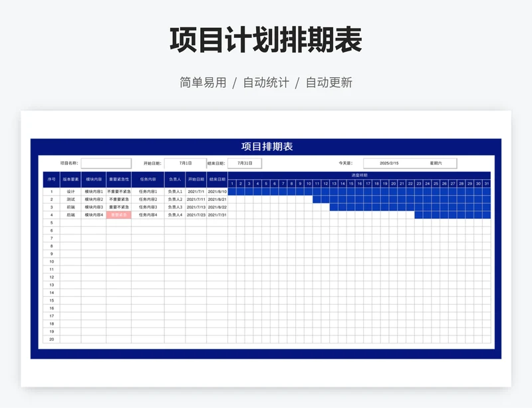Click day 20 header in schedule
The width and height of the screenshot is (532, 408).
(393, 184)
